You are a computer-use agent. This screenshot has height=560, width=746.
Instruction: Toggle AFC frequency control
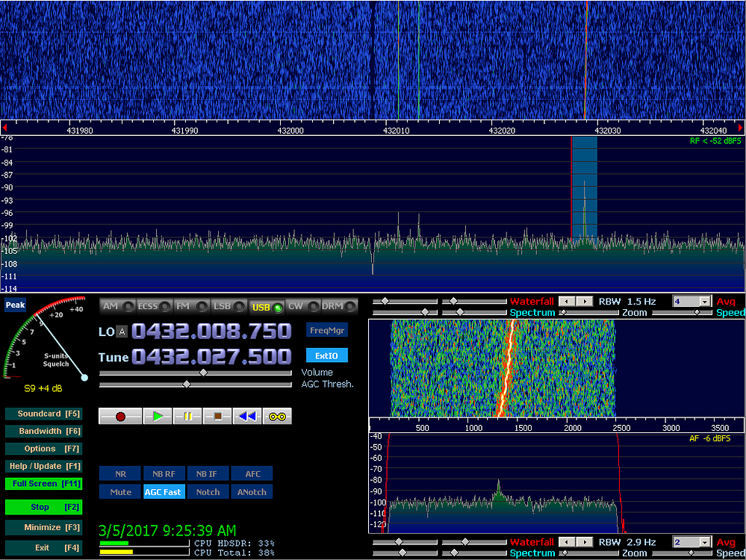[252, 474]
